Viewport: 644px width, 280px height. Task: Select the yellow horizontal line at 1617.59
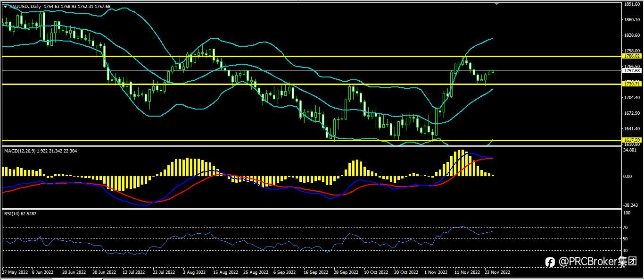click(311, 140)
